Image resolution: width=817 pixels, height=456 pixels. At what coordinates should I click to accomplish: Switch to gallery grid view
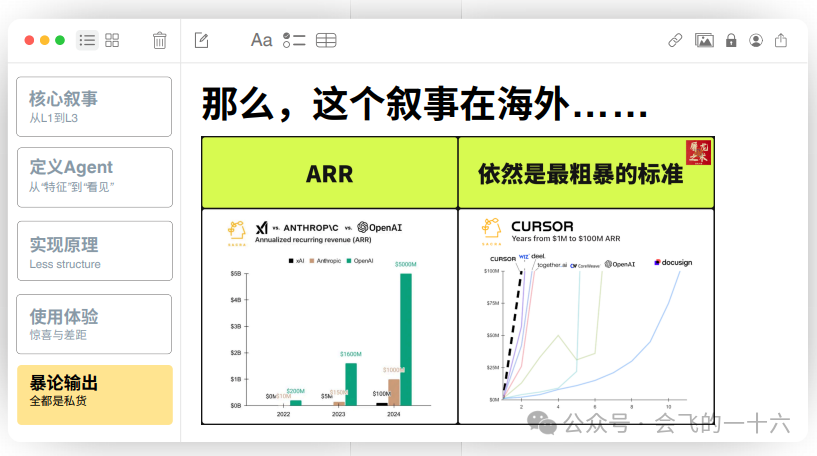(112, 40)
